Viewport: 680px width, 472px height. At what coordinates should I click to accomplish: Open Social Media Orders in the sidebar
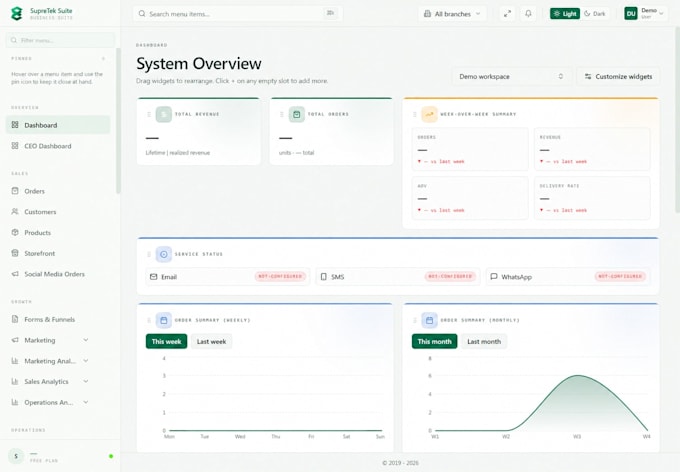[x=58, y=274]
